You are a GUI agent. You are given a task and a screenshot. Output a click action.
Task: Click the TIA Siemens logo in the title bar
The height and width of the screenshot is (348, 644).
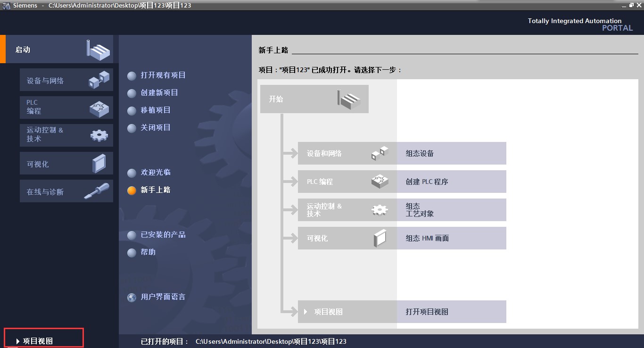click(6, 5)
